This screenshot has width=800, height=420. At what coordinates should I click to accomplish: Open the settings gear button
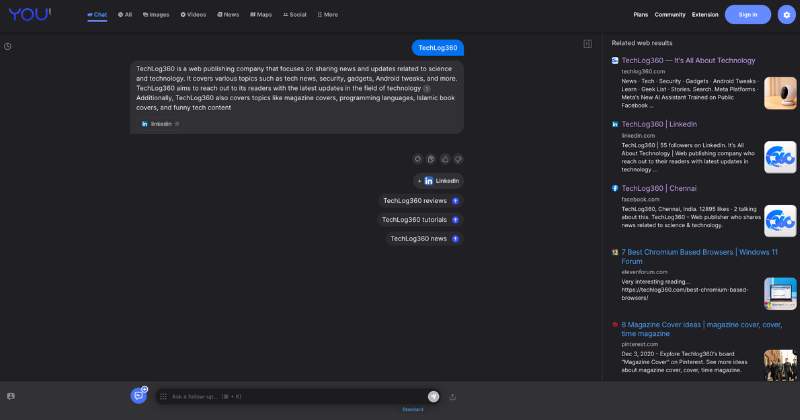pos(787,15)
